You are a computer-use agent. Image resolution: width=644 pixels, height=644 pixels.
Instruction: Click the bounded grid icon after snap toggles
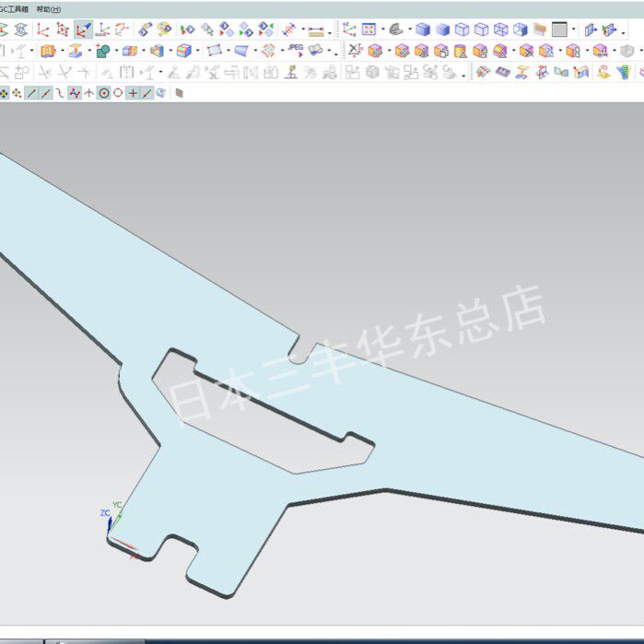(x=179, y=93)
